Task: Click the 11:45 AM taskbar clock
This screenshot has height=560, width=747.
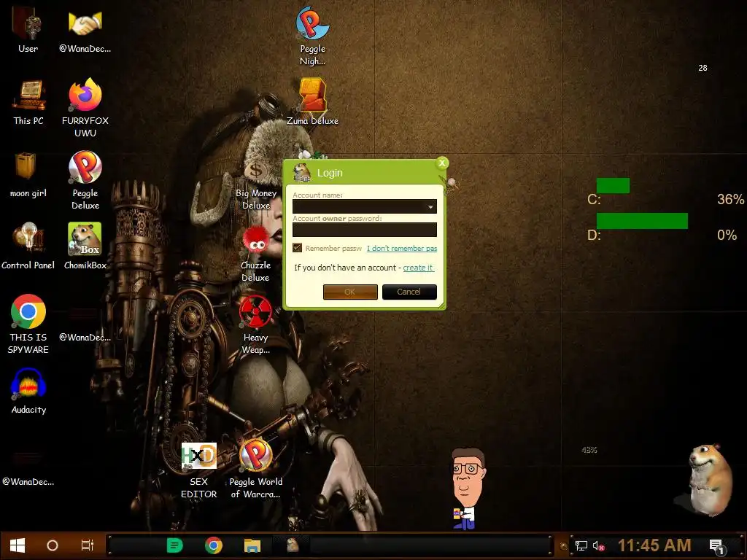Action: pyautogui.click(x=654, y=545)
